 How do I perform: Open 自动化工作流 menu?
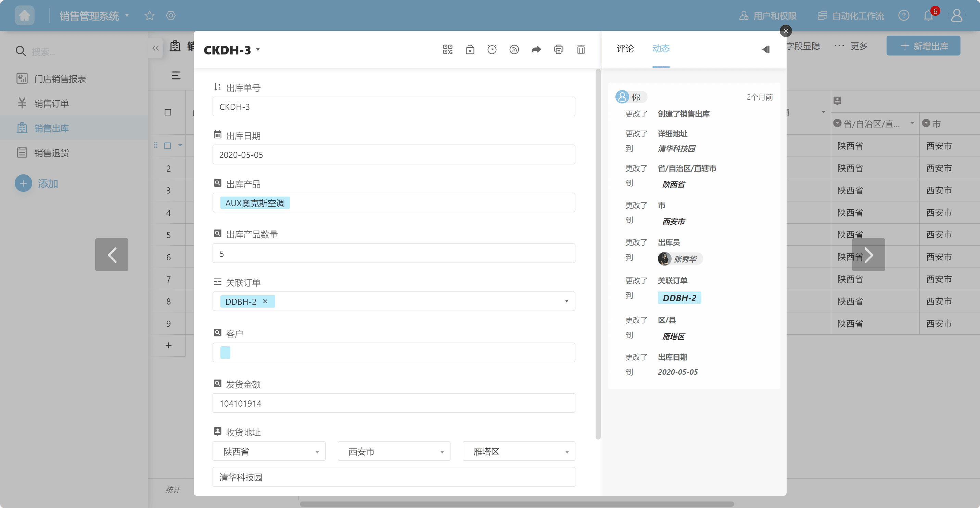(x=851, y=16)
